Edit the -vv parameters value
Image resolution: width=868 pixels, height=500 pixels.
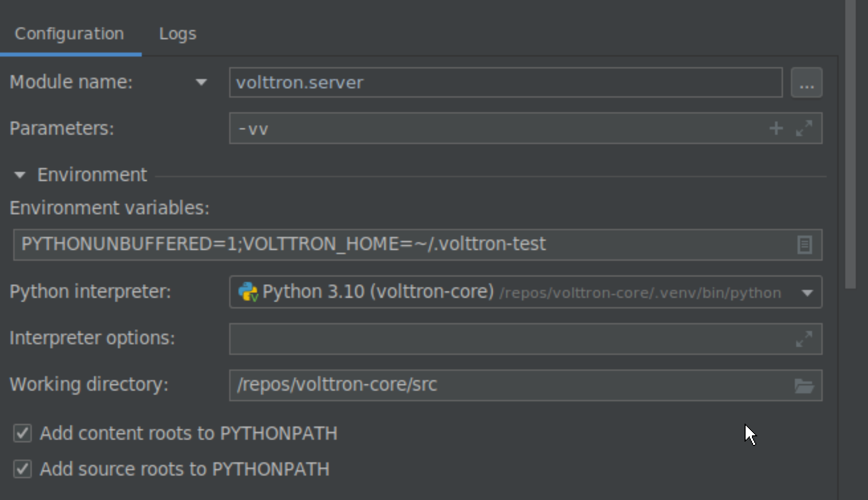coord(477,128)
